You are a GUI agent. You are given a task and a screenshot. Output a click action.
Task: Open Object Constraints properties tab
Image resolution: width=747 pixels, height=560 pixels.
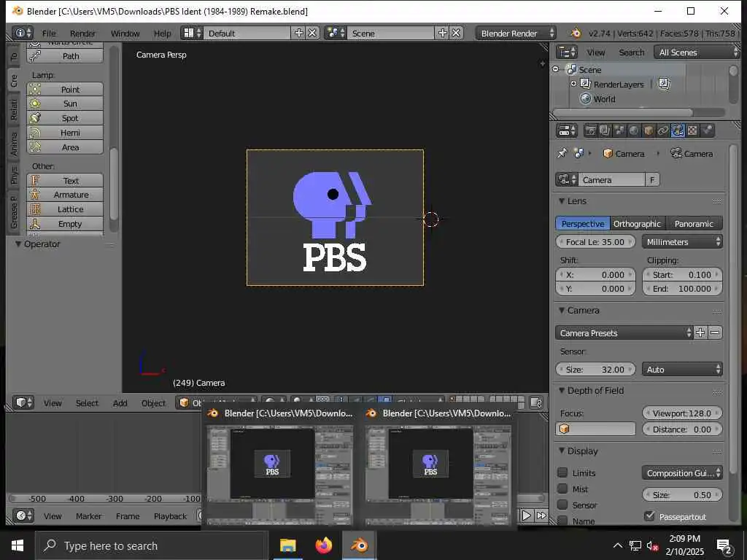coord(662,131)
